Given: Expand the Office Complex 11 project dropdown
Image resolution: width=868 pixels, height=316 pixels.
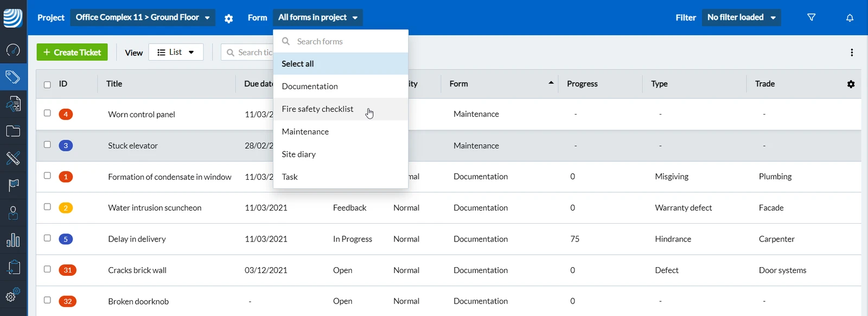Looking at the screenshot, I should pos(143,17).
